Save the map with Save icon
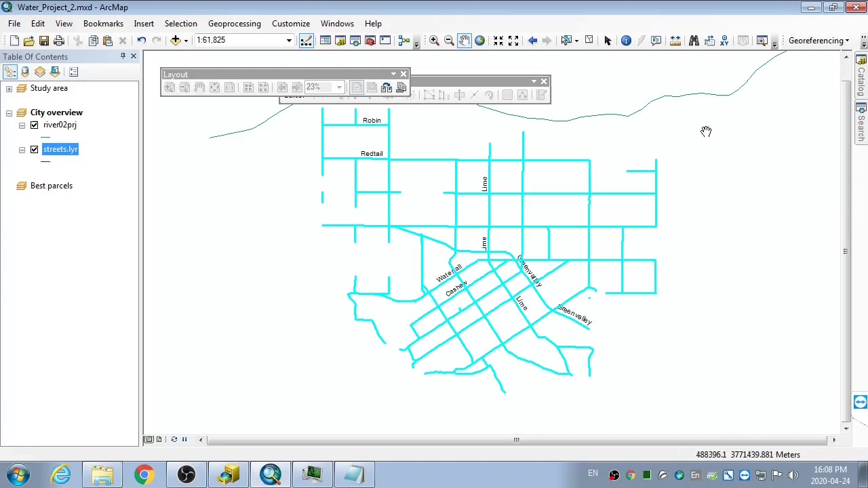The width and height of the screenshot is (868, 488). point(43,41)
